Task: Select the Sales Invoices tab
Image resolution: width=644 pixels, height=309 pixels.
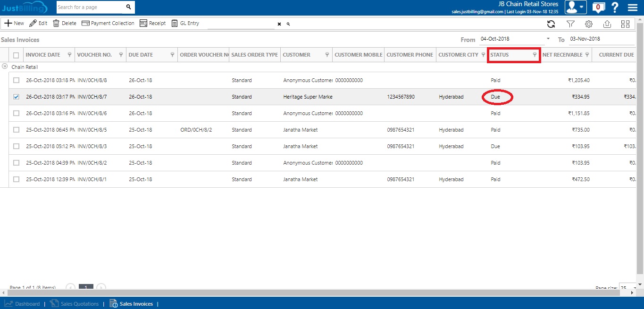Action: [131, 304]
